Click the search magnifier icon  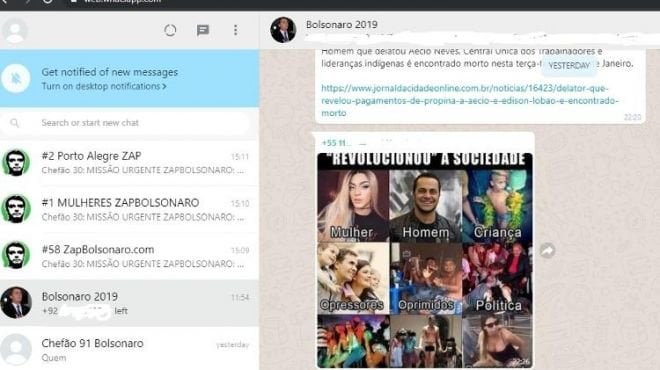click(x=15, y=123)
